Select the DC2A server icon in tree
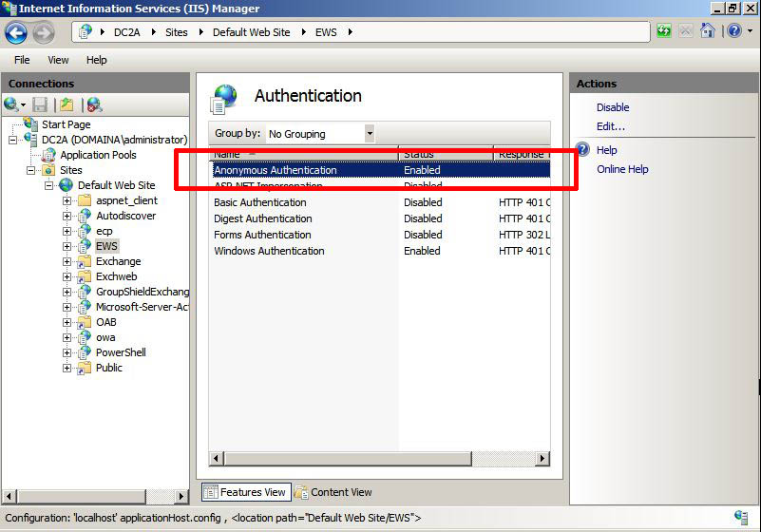Image resolution: width=761 pixels, height=532 pixels. (31, 140)
